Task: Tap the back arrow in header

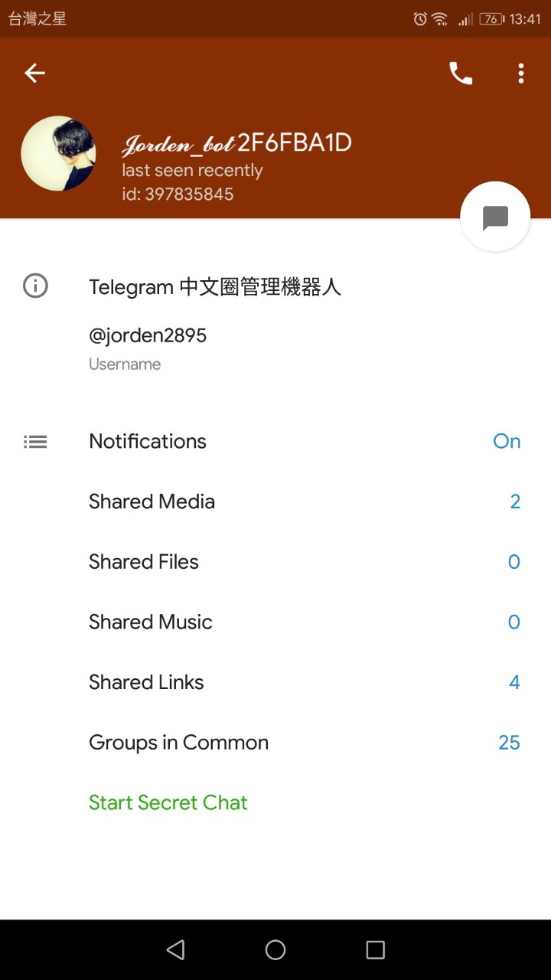Action: point(35,73)
